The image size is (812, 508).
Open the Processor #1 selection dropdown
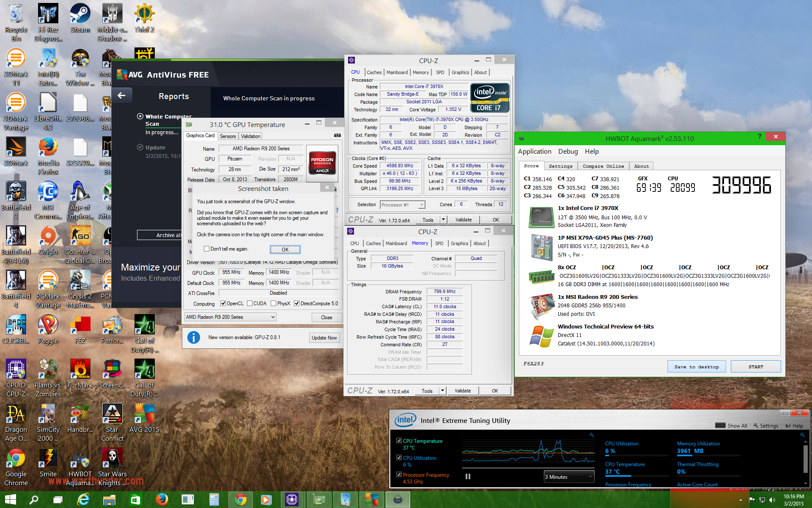402,205
